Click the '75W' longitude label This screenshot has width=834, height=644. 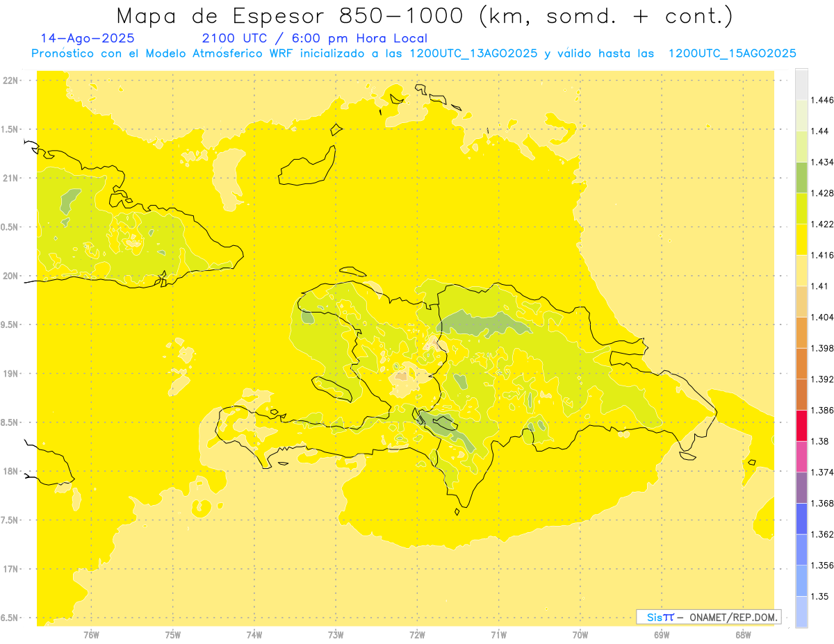tap(173, 635)
